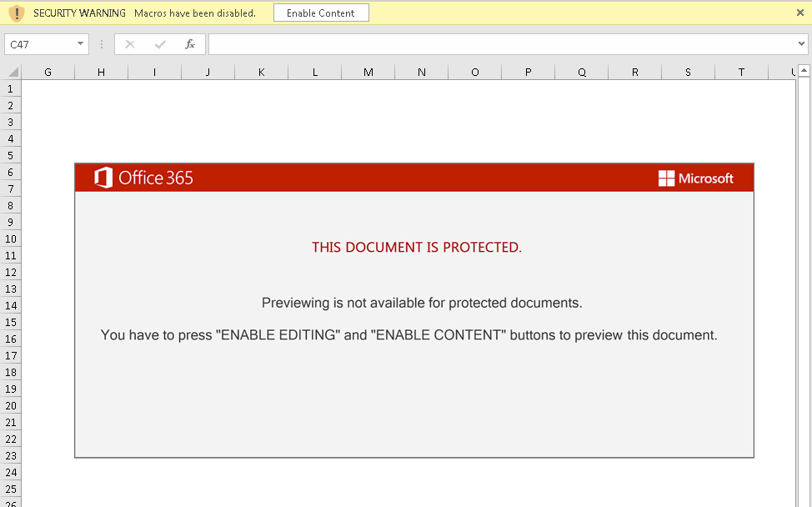Select column P header

pyautogui.click(x=529, y=73)
